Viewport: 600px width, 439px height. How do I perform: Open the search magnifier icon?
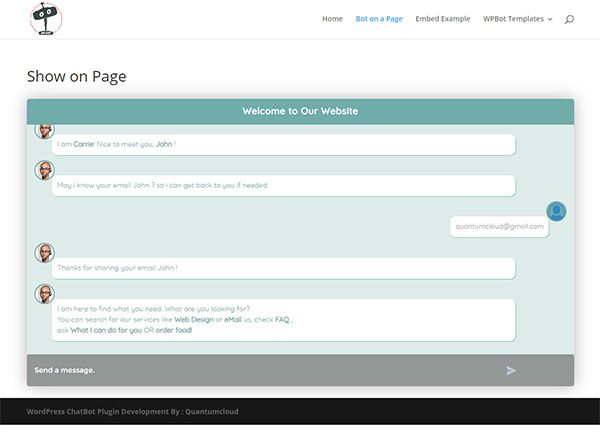[569, 19]
